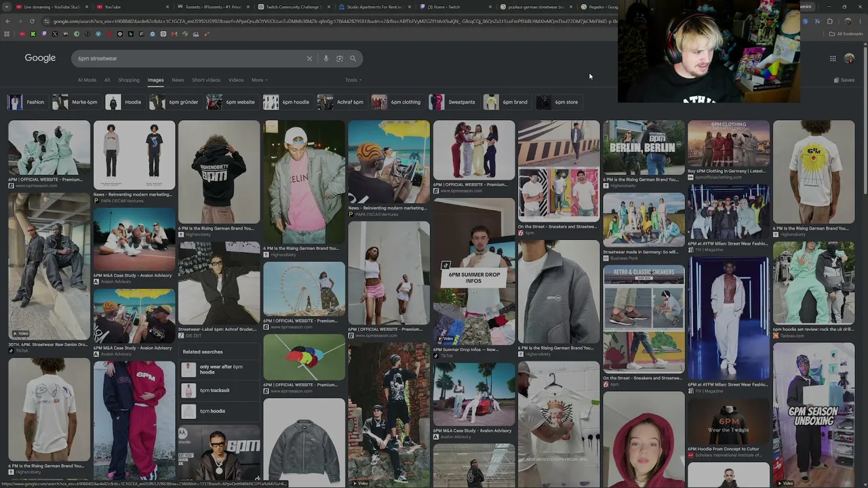Open the Berlin, Berlin image result
This screenshot has width=868, height=488.
[x=644, y=148]
